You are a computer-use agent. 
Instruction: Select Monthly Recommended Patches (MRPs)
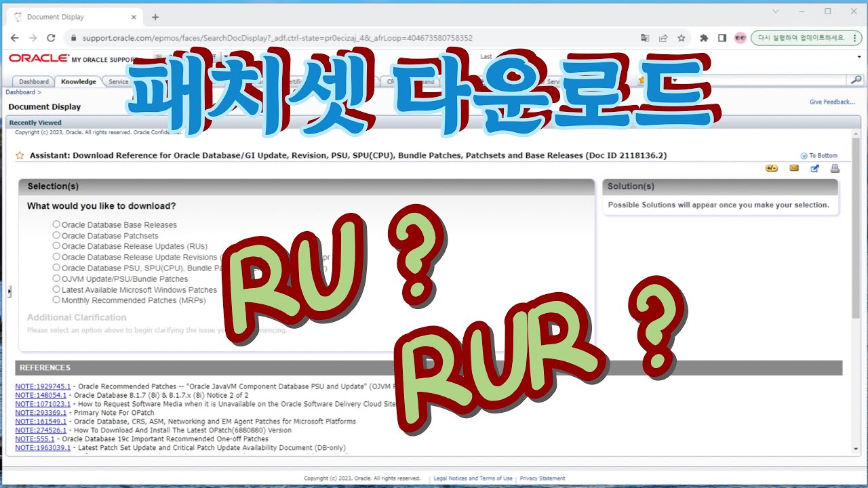tap(56, 300)
